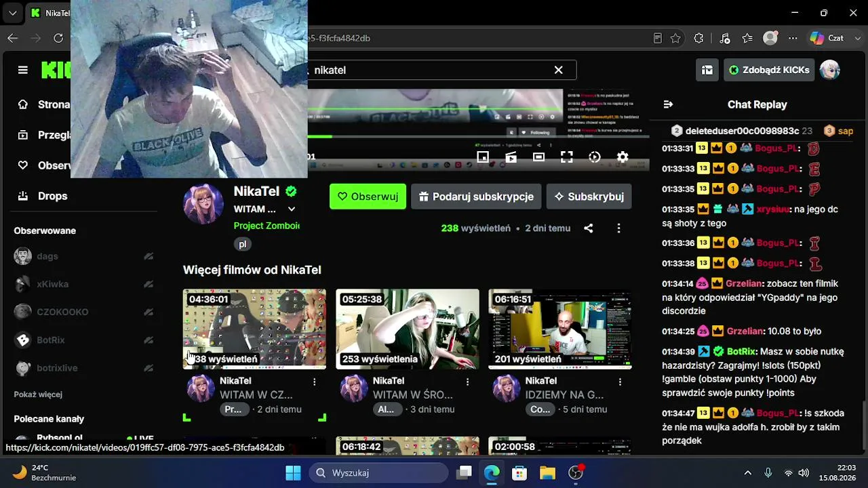Follow NikaTel with Obserwuj button
The height and width of the screenshot is (488, 868).
pyautogui.click(x=368, y=197)
